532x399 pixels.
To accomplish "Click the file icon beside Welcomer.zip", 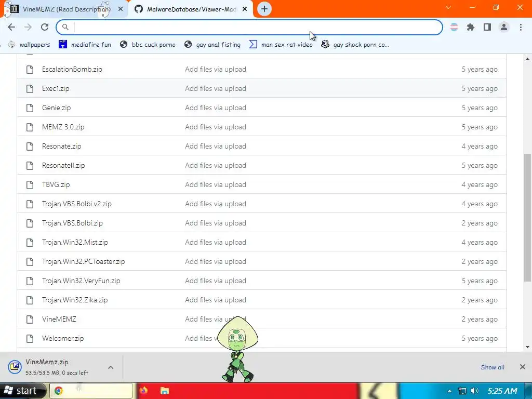I will coord(30,339).
